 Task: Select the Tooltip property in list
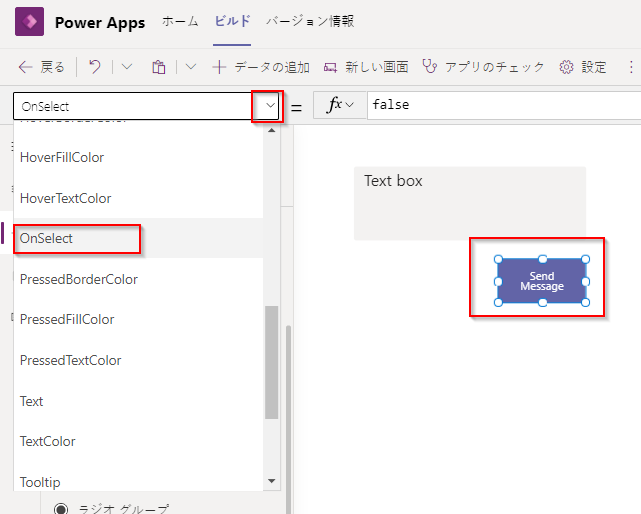point(138,480)
